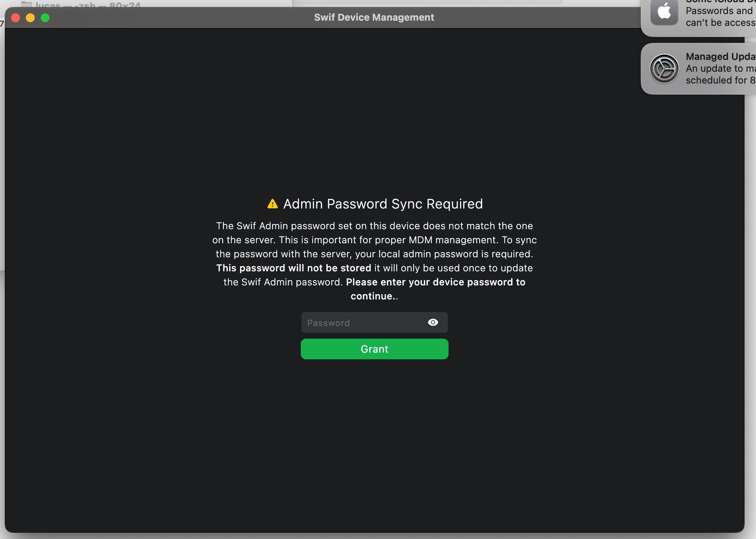Zoom the window with the green button

pyautogui.click(x=45, y=18)
